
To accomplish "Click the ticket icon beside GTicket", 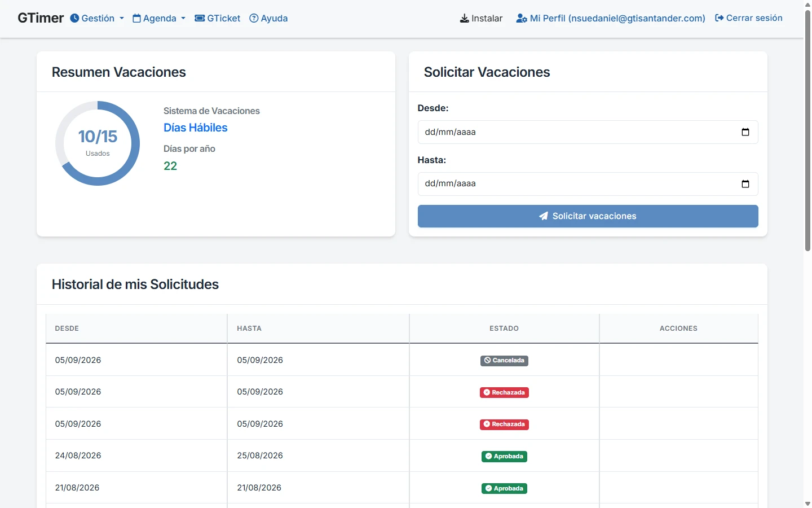I will pos(200,18).
